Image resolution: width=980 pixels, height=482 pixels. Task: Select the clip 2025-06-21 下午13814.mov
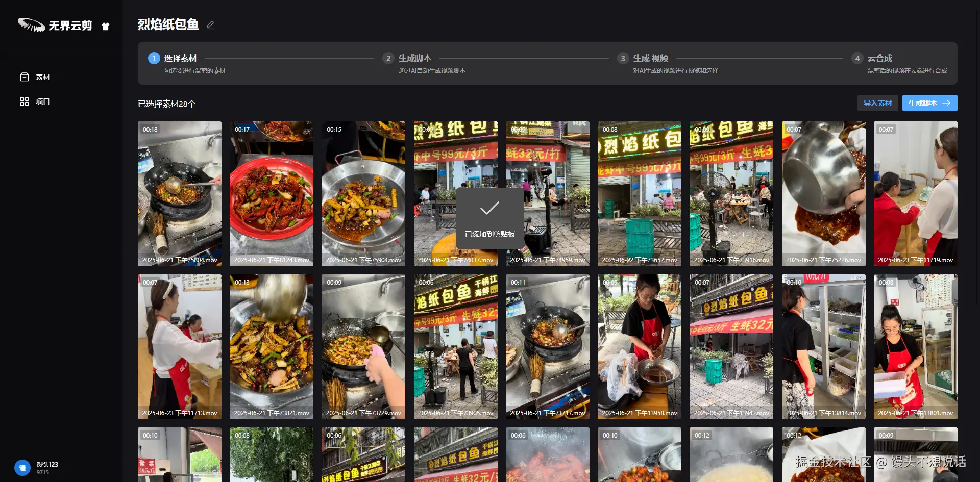coord(824,347)
